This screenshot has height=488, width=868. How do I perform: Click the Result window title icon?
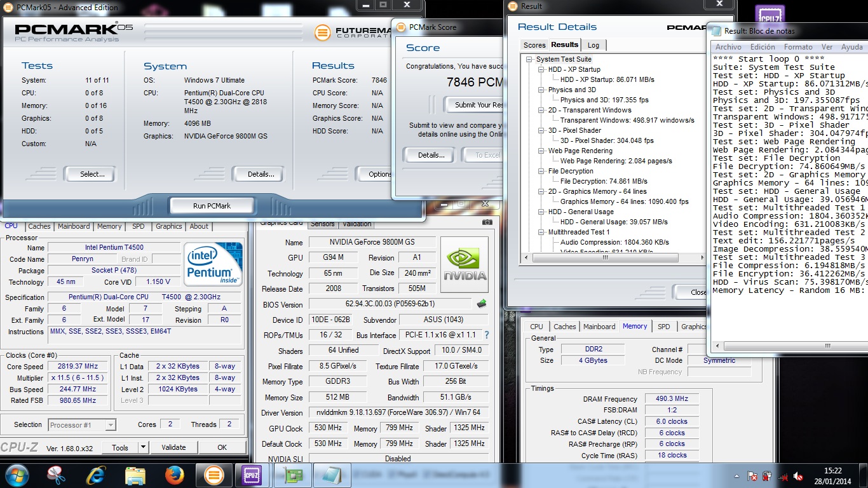pos(514,6)
